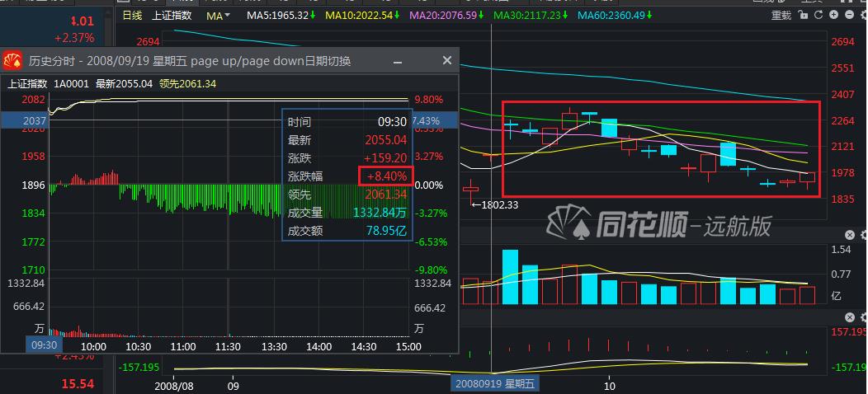Click the 1.54 volume axis label
The height and width of the screenshot is (394, 868).
click(841, 250)
